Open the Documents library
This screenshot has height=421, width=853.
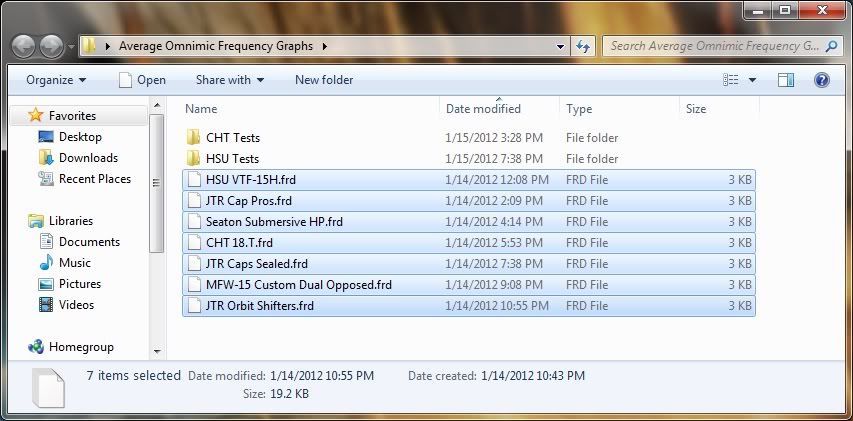(89, 242)
